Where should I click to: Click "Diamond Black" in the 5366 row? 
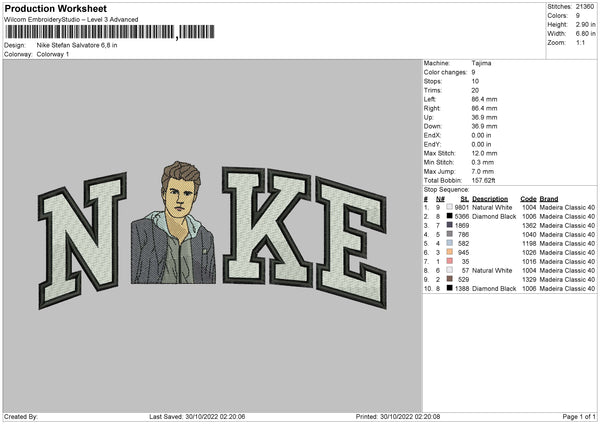494,216
